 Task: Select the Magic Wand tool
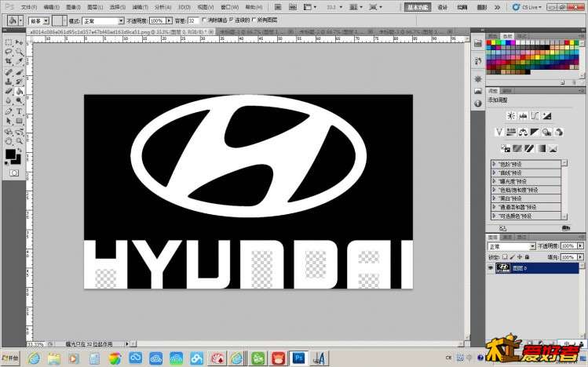click(19, 52)
